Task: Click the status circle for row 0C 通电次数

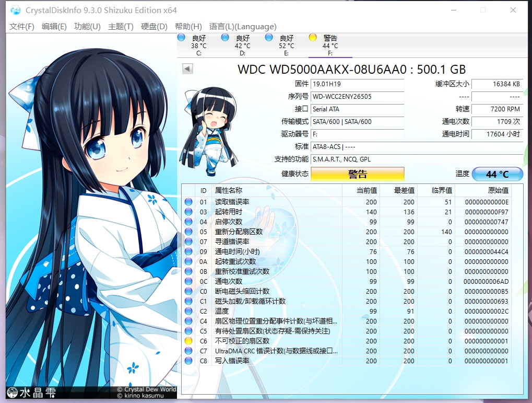Action: 188,281
